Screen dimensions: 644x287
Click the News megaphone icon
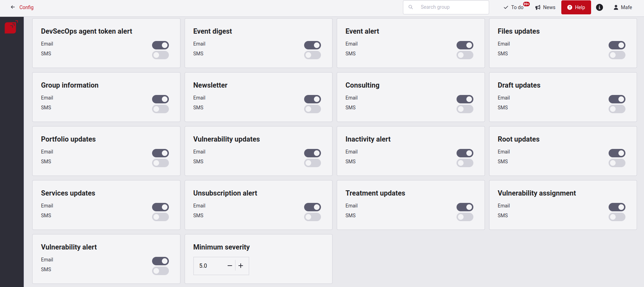pos(537,7)
